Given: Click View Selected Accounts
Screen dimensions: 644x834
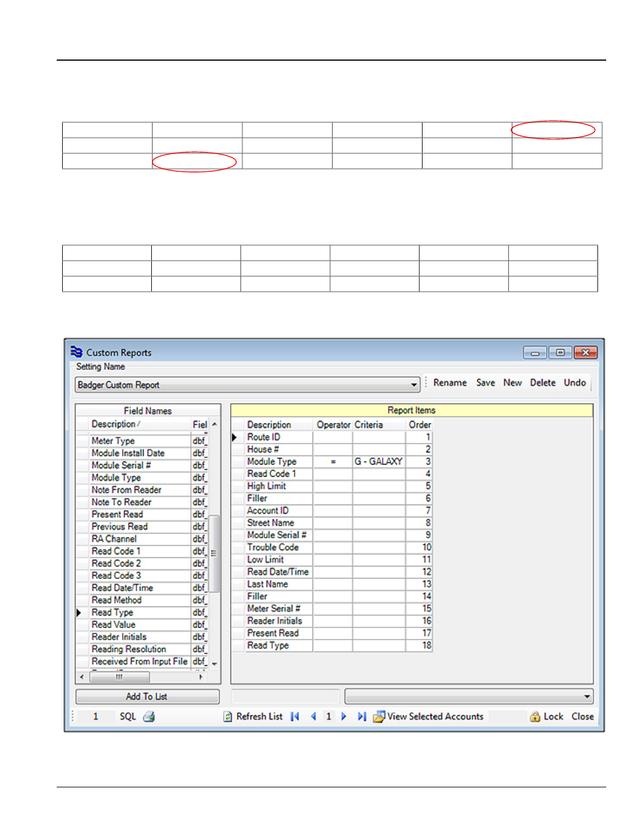Looking at the screenshot, I should click(x=435, y=716).
